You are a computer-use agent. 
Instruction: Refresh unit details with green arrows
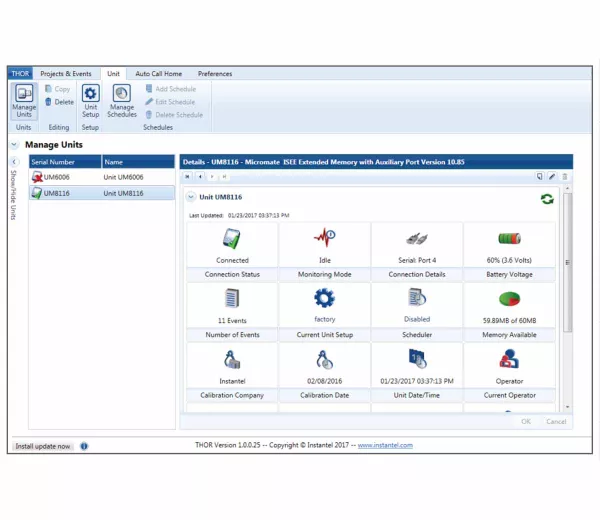coord(547,199)
